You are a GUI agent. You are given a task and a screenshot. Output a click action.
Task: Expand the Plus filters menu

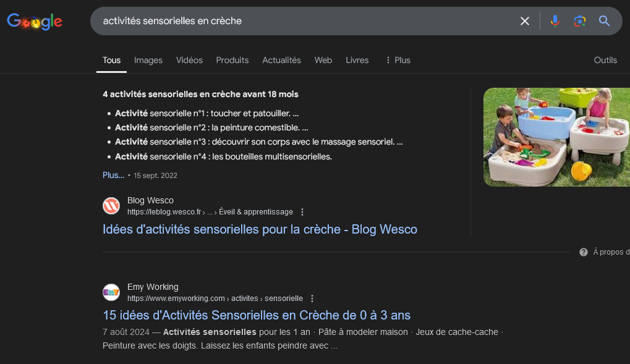pos(398,61)
